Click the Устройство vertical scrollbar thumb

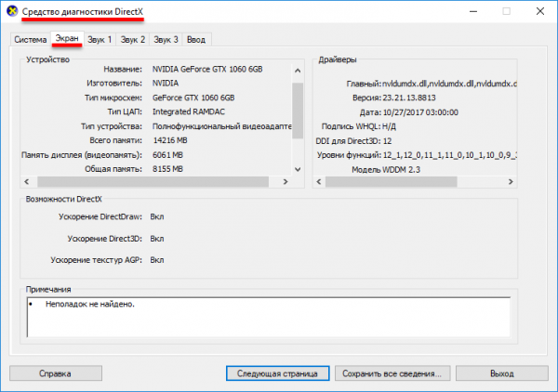click(x=298, y=111)
